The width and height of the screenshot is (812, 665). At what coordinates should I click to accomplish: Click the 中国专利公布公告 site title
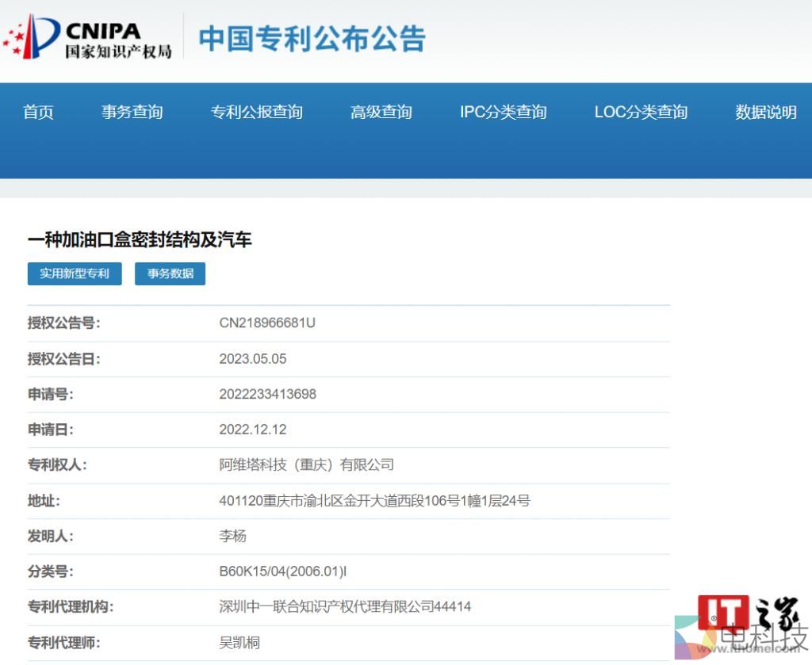pos(312,38)
